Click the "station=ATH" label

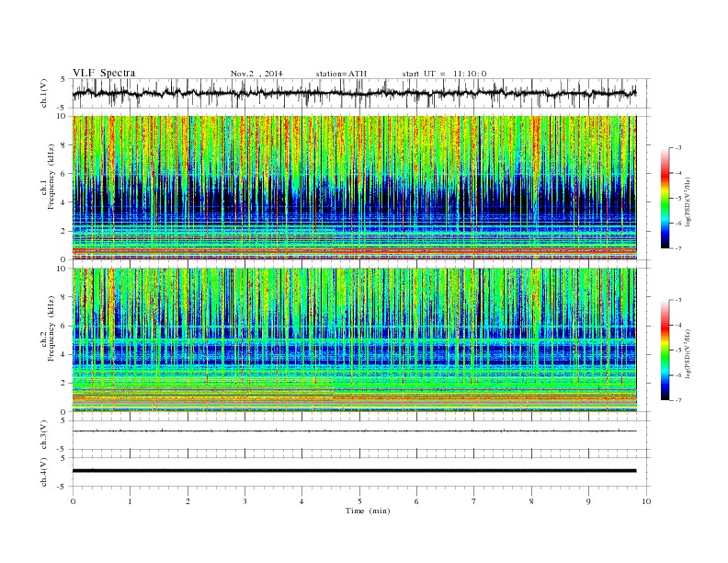tap(341, 74)
